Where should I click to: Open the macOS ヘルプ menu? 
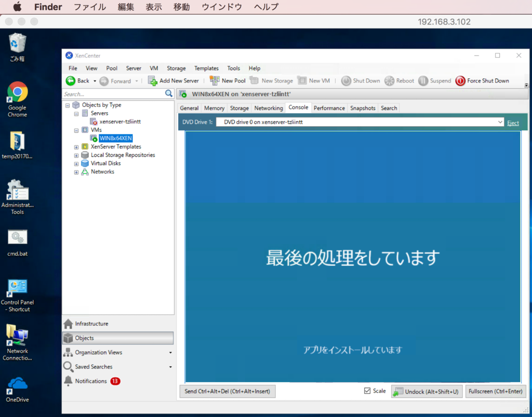tap(266, 7)
